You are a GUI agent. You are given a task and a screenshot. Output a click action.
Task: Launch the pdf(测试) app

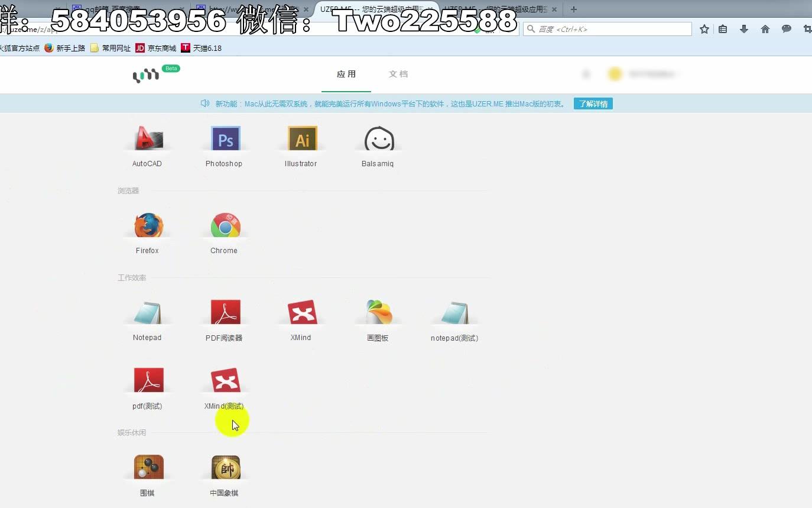click(148, 381)
